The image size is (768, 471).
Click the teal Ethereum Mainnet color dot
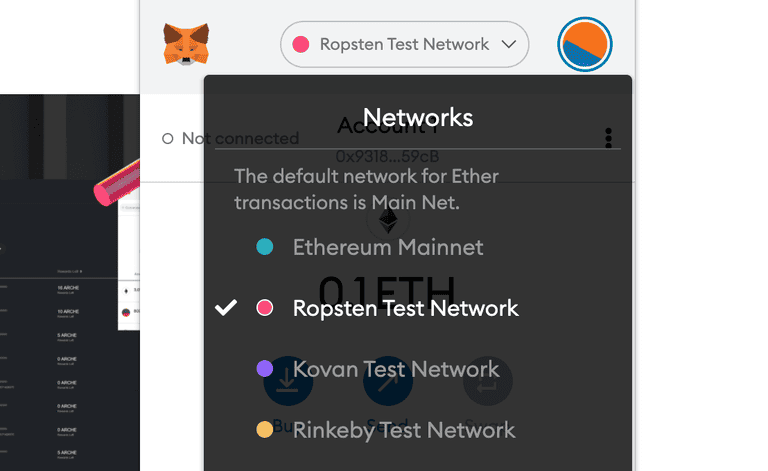pos(265,247)
